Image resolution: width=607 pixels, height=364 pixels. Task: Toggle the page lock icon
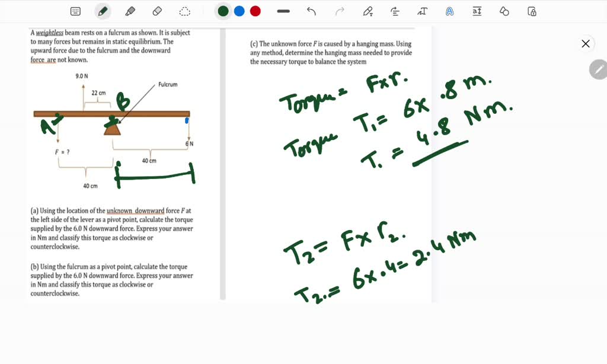(x=532, y=11)
